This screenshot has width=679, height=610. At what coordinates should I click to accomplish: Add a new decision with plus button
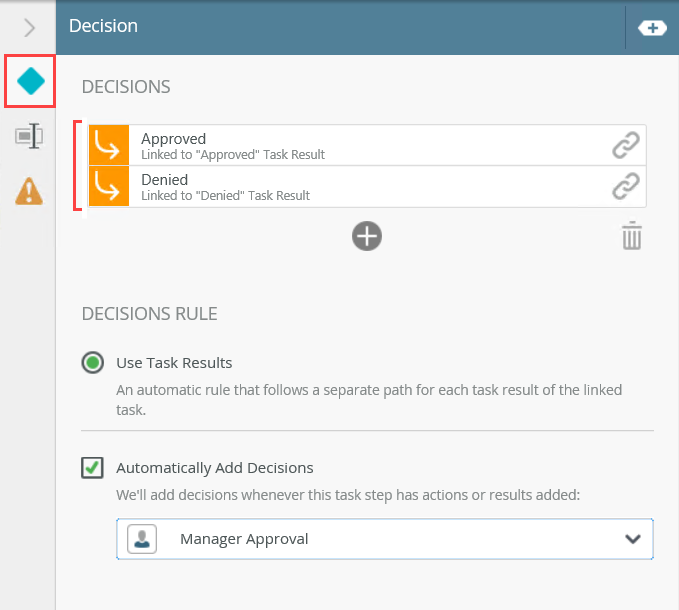[367, 236]
